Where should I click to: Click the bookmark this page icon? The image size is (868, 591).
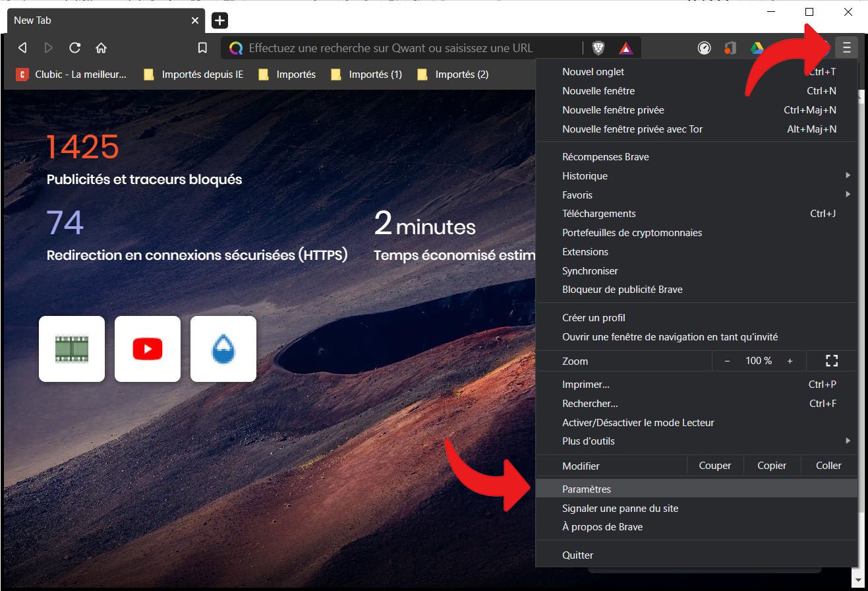coord(203,47)
